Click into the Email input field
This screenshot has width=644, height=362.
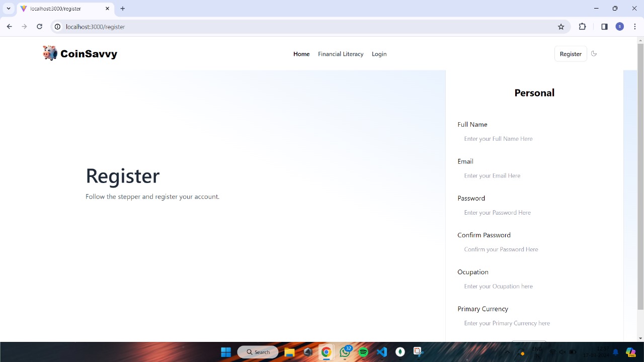click(533, 175)
